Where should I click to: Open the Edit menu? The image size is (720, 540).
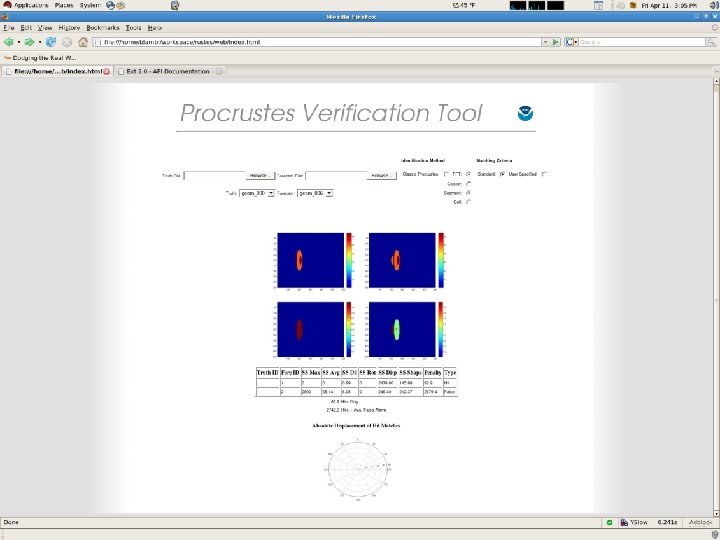point(26,28)
